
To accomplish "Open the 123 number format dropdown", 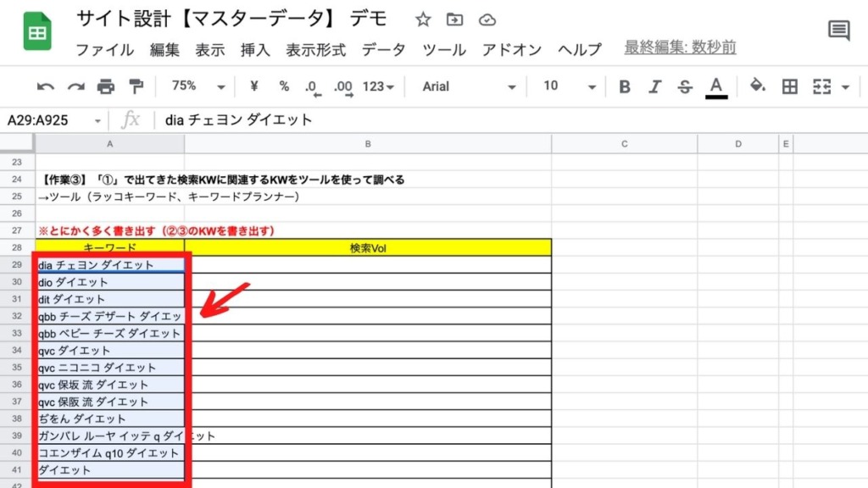I will (378, 87).
